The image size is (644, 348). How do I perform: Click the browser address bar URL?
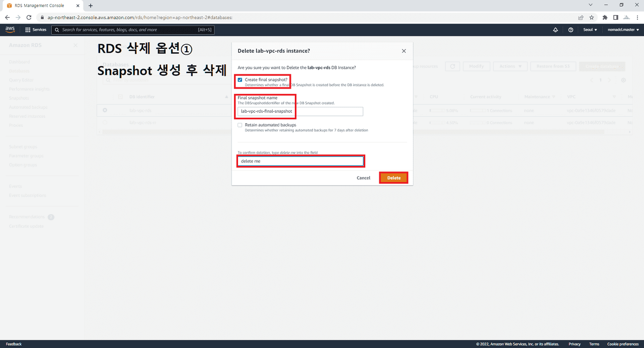(140, 17)
